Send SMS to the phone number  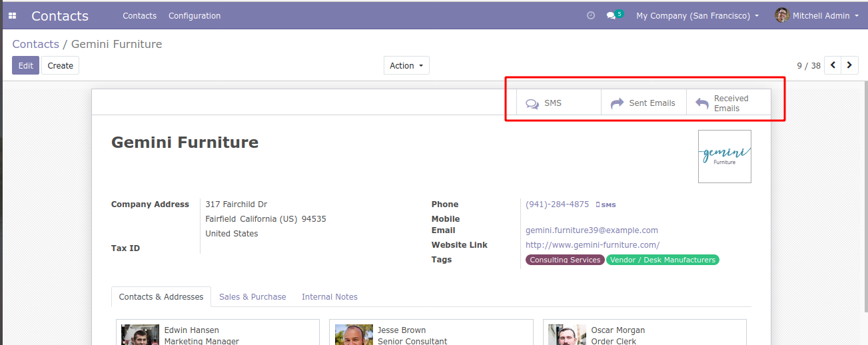[x=606, y=205]
